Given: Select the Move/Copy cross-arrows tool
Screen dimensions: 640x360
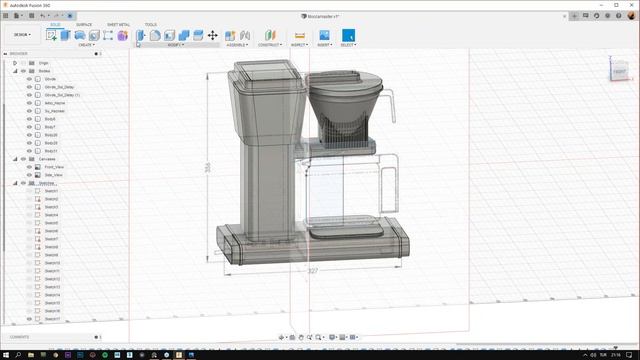Looking at the screenshot, I should pyautogui.click(x=213, y=36).
